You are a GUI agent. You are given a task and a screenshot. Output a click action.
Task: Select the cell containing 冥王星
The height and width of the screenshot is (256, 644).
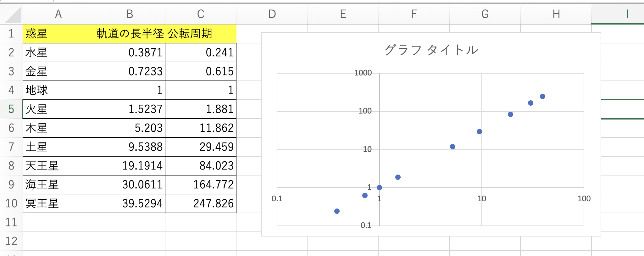click(58, 203)
